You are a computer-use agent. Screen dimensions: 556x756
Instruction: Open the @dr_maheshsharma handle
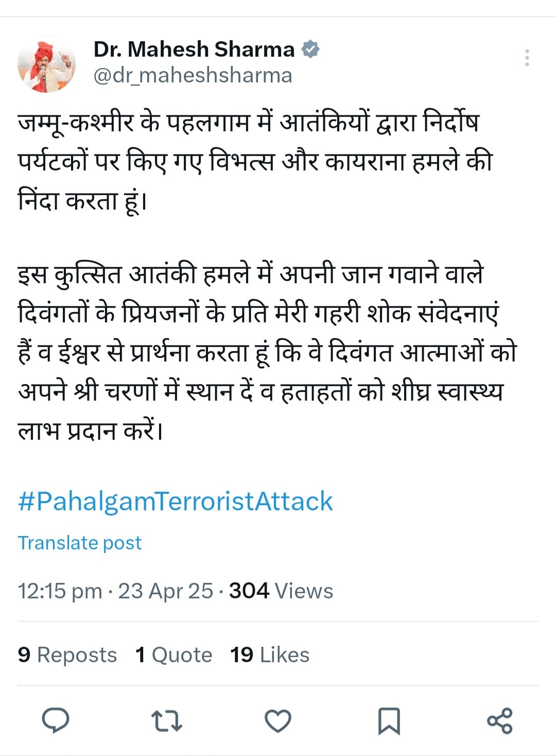[x=193, y=75]
